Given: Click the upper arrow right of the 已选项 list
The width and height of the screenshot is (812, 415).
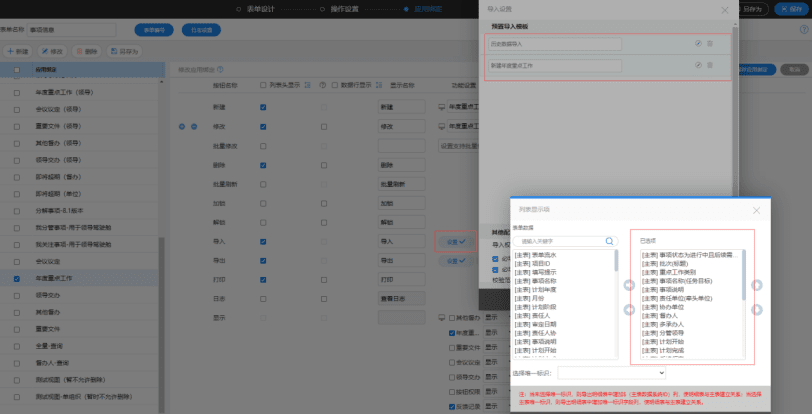Looking at the screenshot, I should [757, 285].
